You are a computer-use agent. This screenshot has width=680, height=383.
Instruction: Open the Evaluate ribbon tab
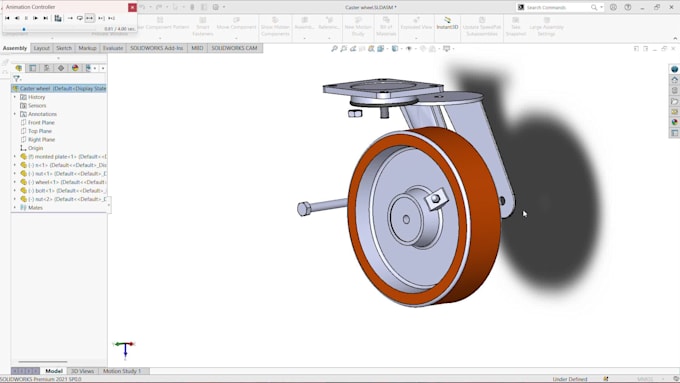click(113, 48)
